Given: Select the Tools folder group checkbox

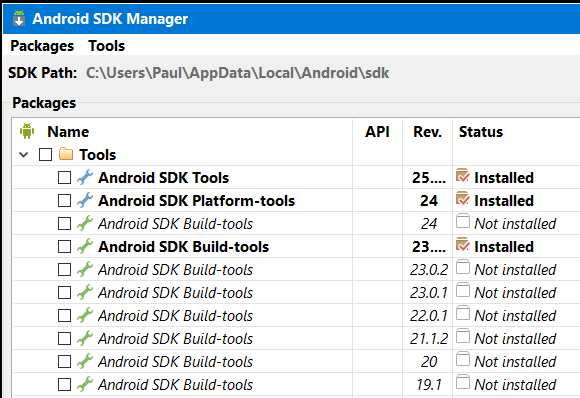Looking at the screenshot, I should coord(45,155).
